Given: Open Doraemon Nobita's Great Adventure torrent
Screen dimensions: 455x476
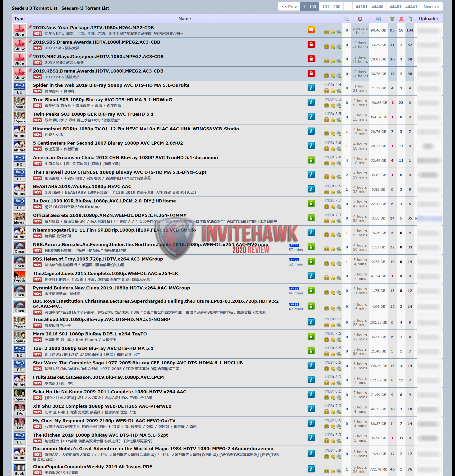Looking at the screenshot, I should pyautogui.click(x=153, y=449).
